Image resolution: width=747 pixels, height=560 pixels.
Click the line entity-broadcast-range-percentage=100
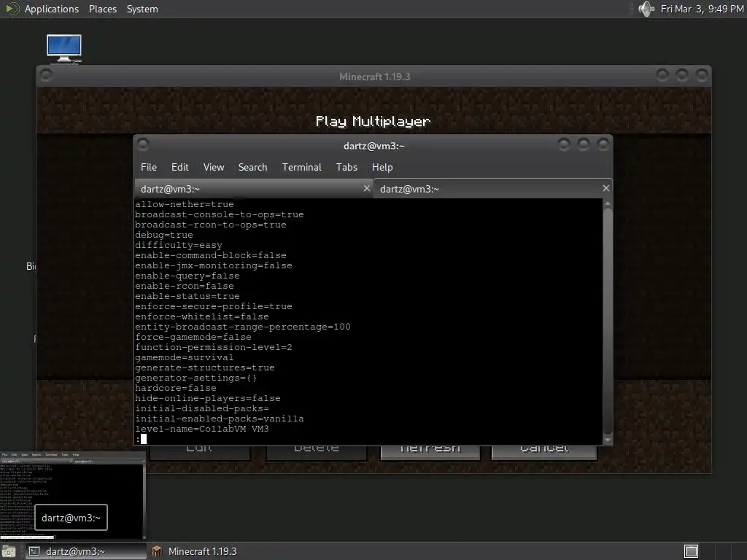pos(243,327)
